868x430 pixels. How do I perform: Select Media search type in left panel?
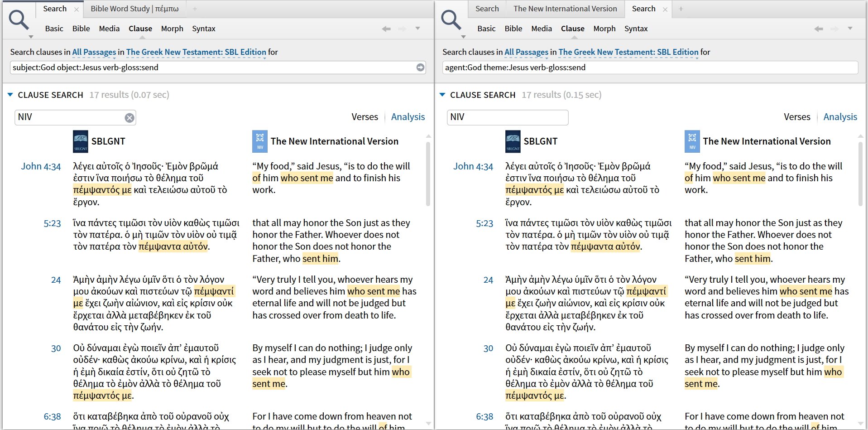point(109,29)
